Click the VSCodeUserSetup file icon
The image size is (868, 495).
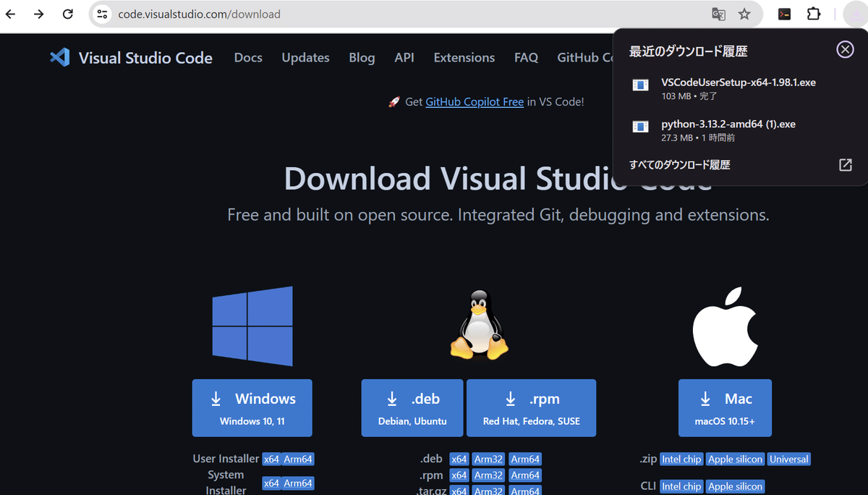640,85
